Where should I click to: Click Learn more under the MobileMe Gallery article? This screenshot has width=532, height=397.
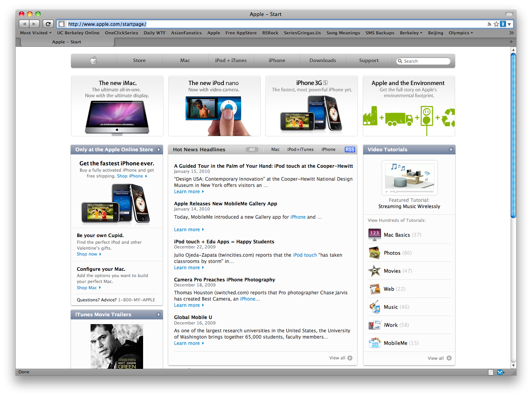pos(187,229)
